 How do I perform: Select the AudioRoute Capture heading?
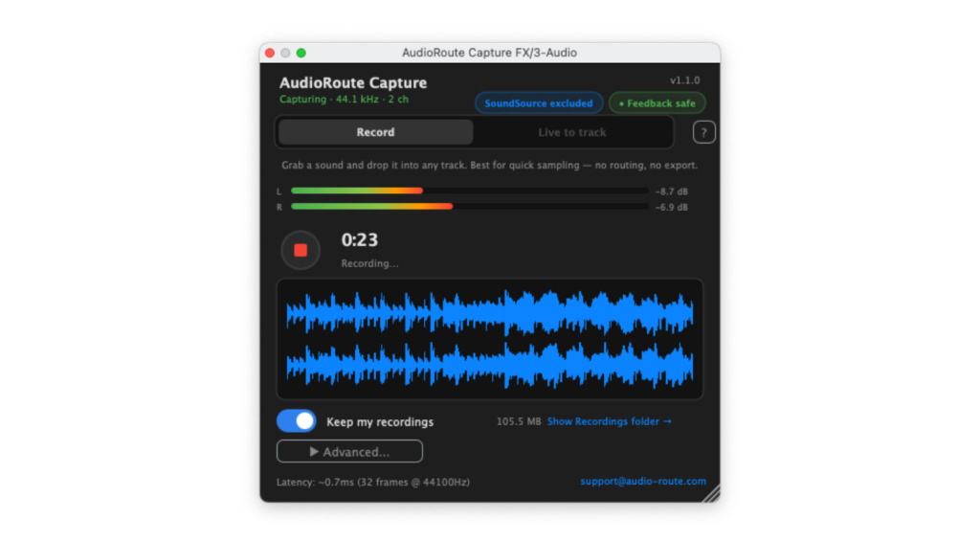353,82
